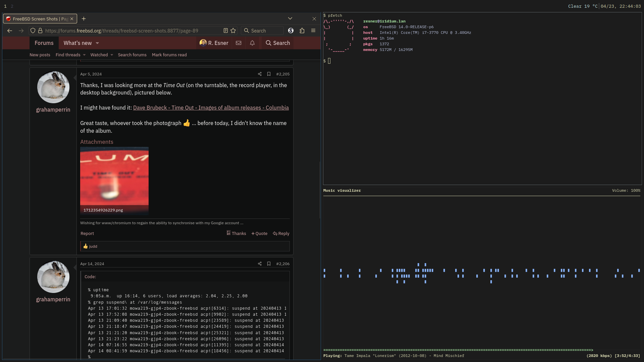Viewport: 644px width, 362px height.
Task: Open permalink #2,206
Action: (283, 264)
